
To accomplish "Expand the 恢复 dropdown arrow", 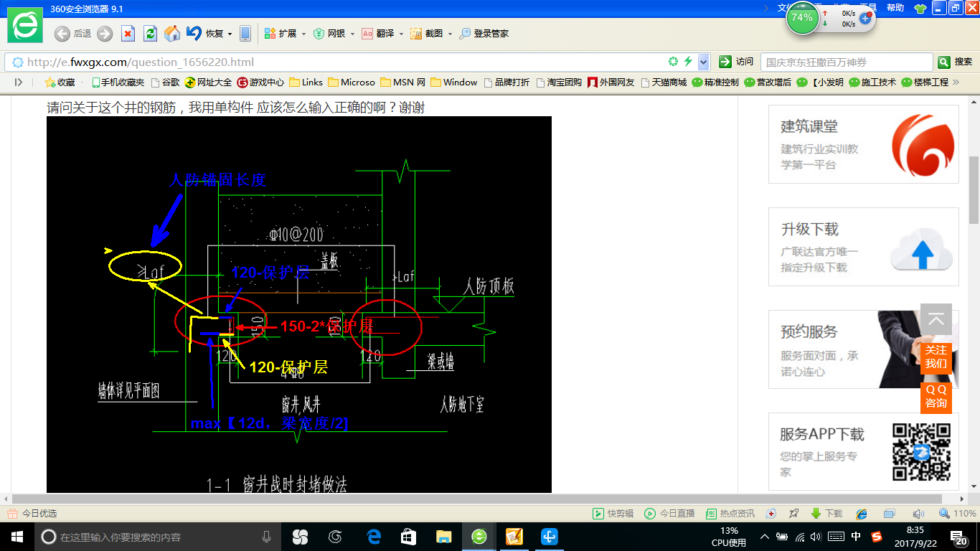I will (x=230, y=34).
